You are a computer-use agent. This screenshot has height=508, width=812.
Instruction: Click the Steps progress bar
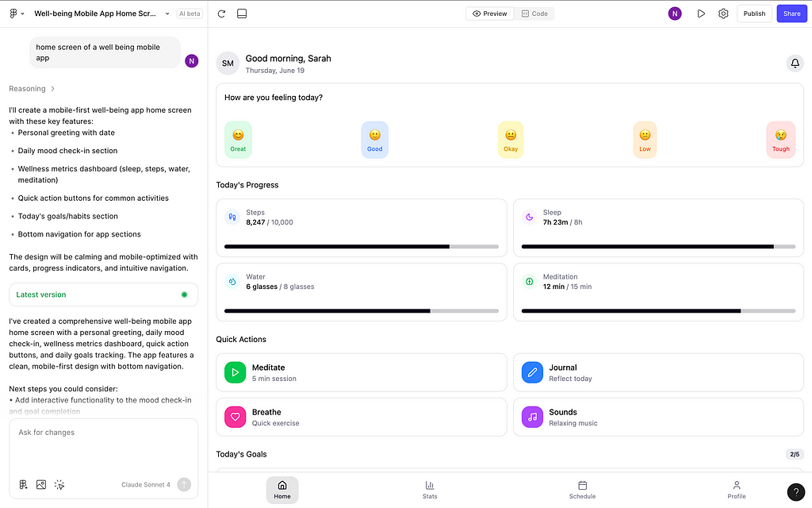tap(362, 247)
